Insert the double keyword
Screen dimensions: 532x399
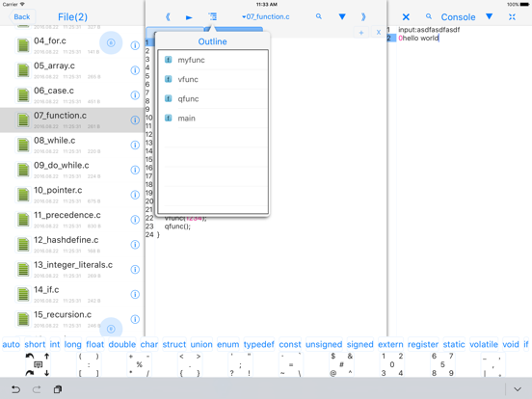click(x=122, y=344)
